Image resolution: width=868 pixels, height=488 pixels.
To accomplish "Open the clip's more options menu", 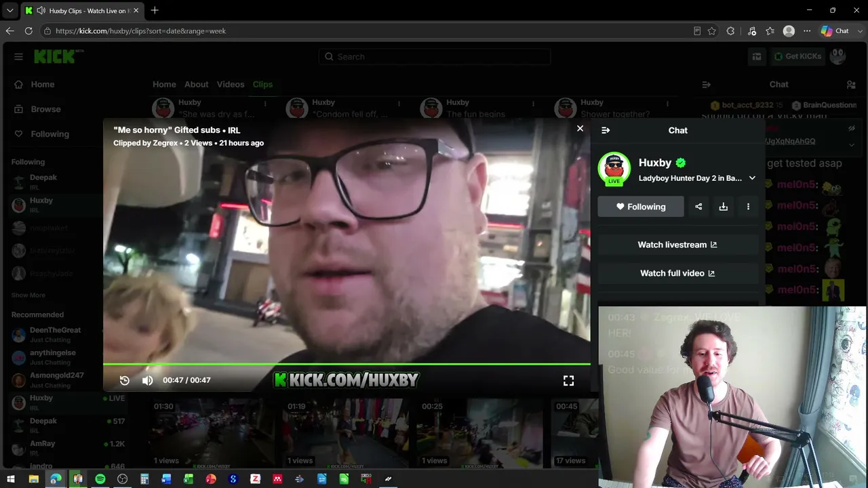I will point(748,207).
